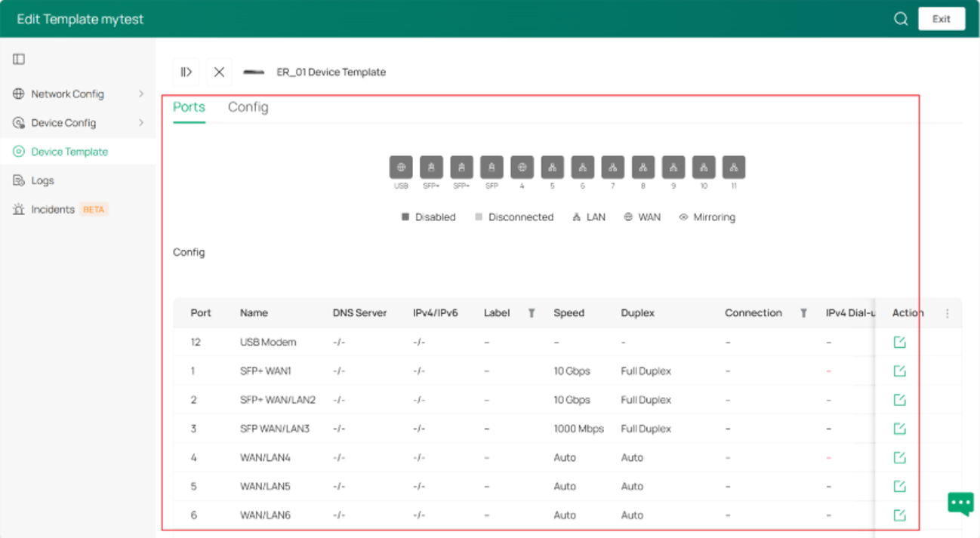The image size is (980, 538).
Task: Click the USB Modem name cell
Action: (x=268, y=342)
